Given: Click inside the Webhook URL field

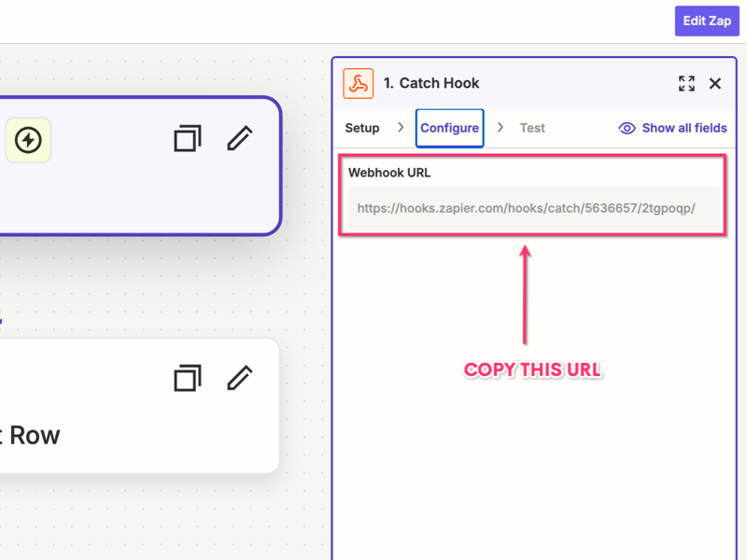Looking at the screenshot, I should coord(532,208).
